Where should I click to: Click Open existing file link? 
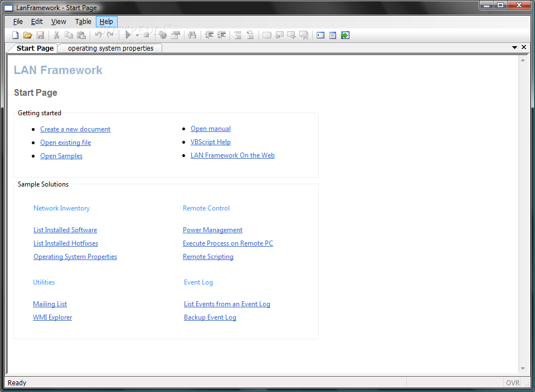[x=66, y=143]
